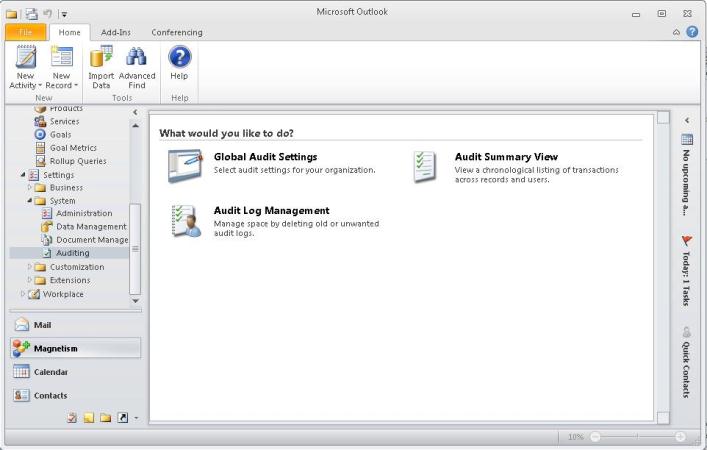Collapse the navigation pane with the chevron
The image size is (707, 450).
[135, 113]
